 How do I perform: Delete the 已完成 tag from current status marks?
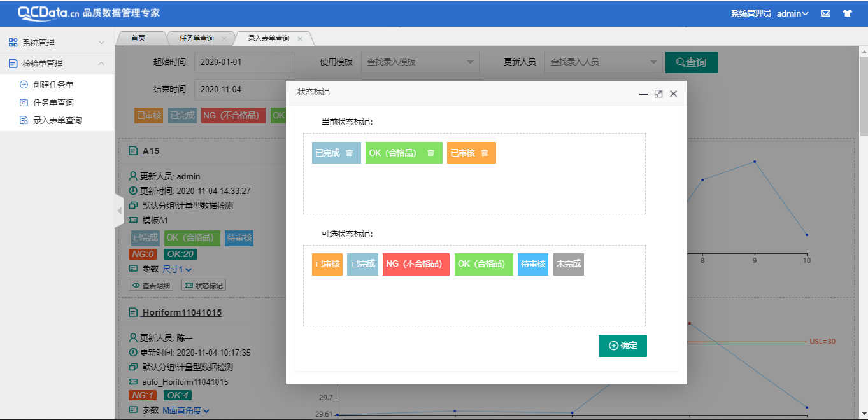[350, 153]
